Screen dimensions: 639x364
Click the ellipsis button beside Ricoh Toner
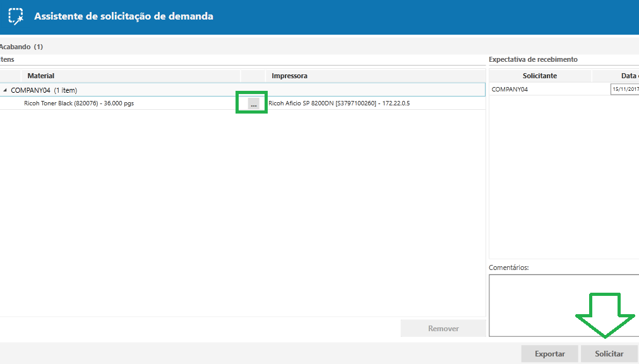pos(253,103)
